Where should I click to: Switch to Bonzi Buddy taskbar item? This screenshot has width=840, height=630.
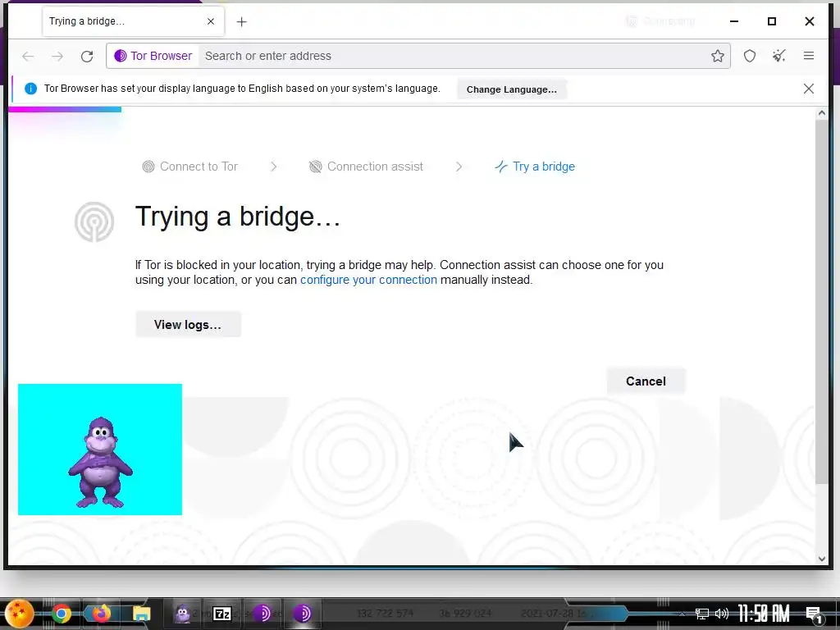pyautogui.click(x=182, y=614)
